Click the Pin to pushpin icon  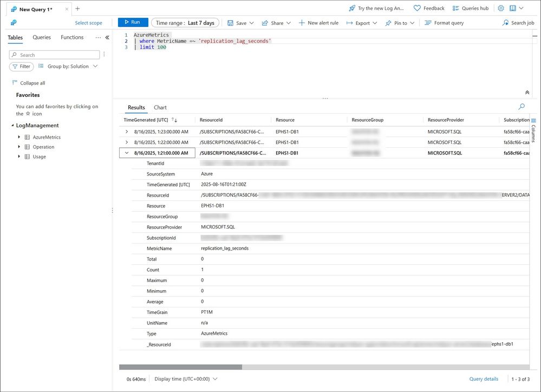pos(388,23)
